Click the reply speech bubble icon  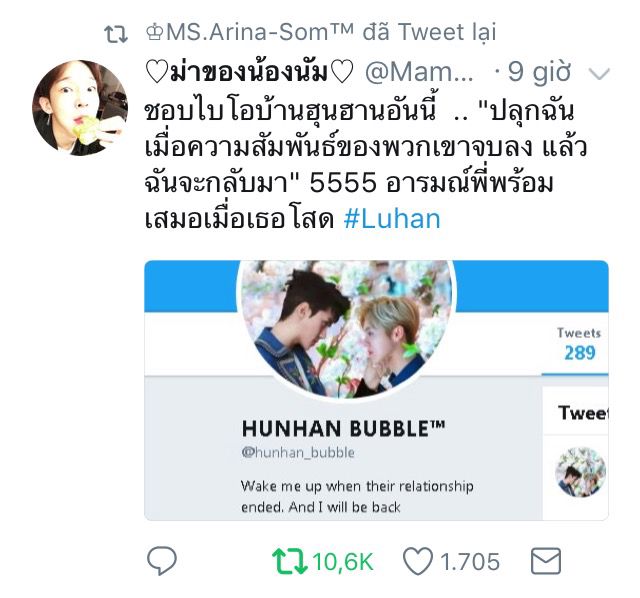[162, 561]
